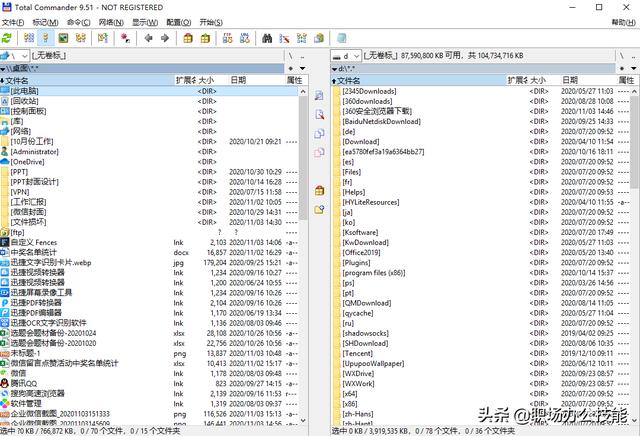Select [Tencent] folder in right panel
The image size is (640, 436).
(480, 353)
